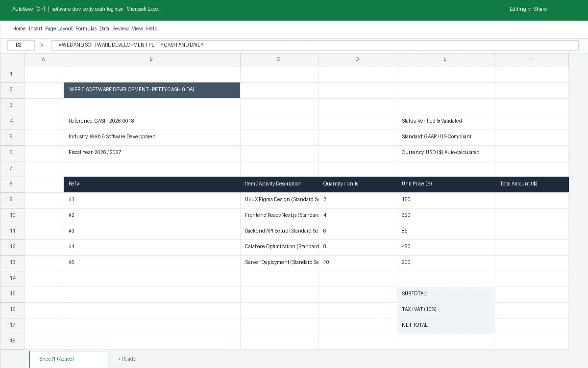The width and height of the screenshot is (588, 368).
Task: Click the Item / Activity Description header
Action: click(279, 184)
